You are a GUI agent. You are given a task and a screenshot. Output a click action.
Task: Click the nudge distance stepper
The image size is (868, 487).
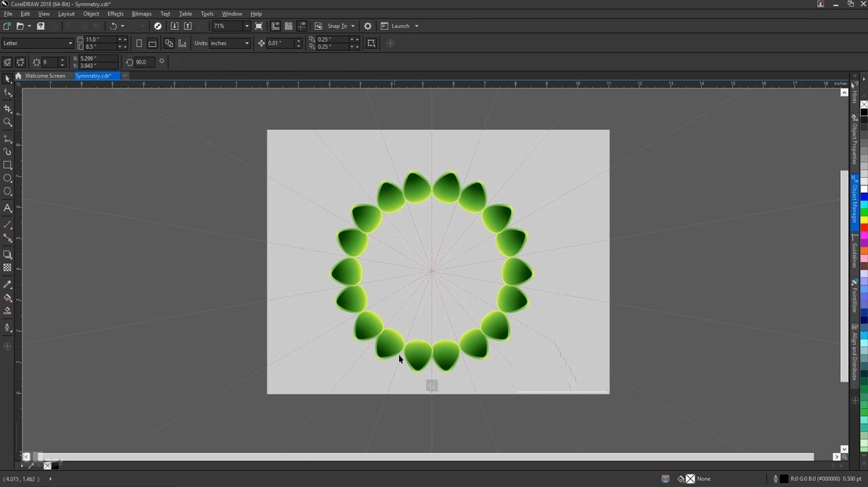coord(298,43)
